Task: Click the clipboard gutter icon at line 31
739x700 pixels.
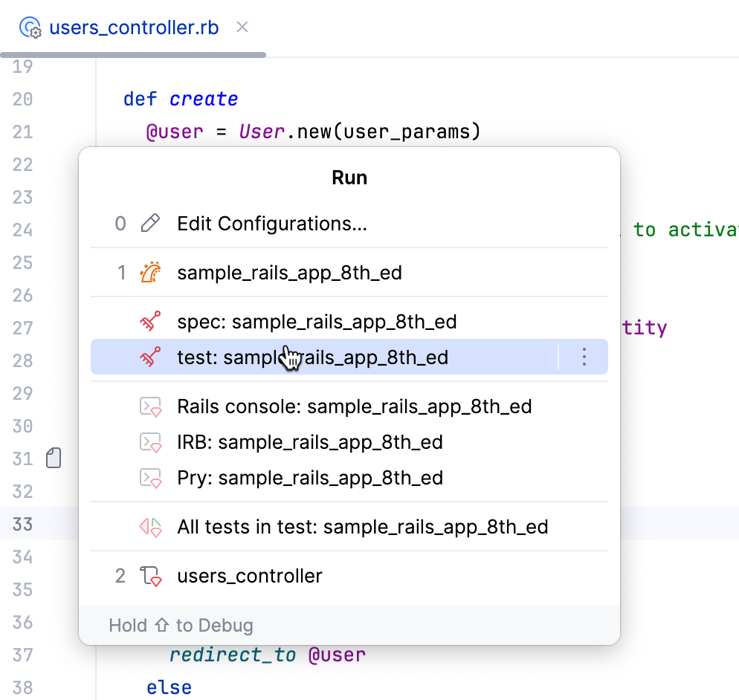Action: coord(53,458)
